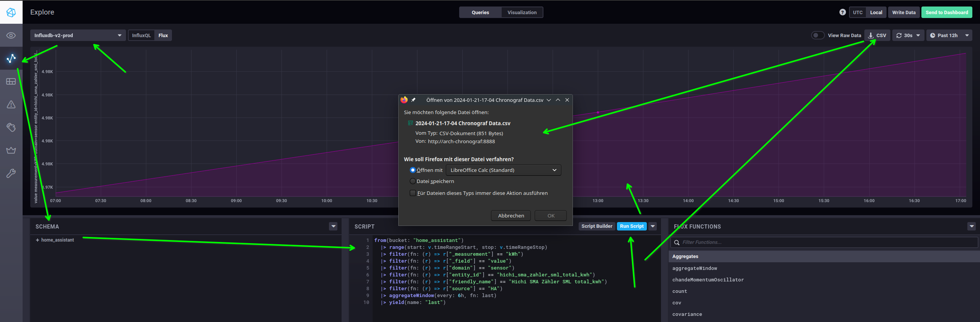Switch to the Queries tab
This screenshot has height=322, width=980.
click(480, 12)
